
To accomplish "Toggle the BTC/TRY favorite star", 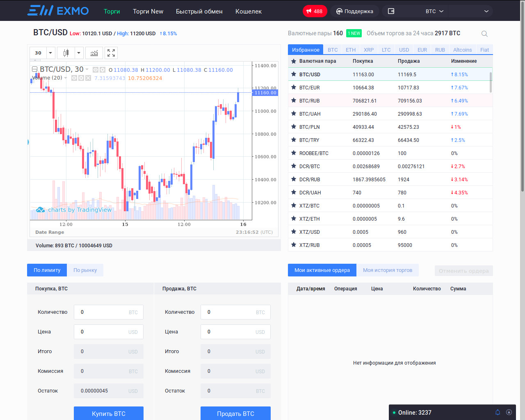I will pyautogui.click(x=294, y=140).
